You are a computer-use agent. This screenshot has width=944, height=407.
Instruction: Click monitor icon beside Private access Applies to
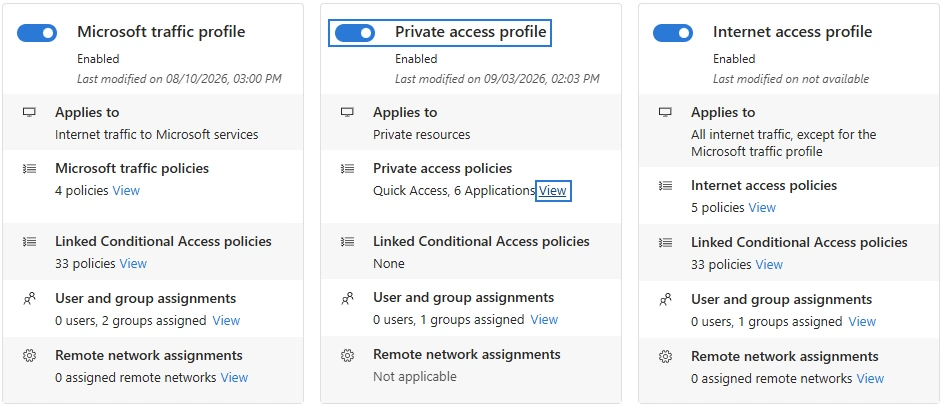(347, 113)
